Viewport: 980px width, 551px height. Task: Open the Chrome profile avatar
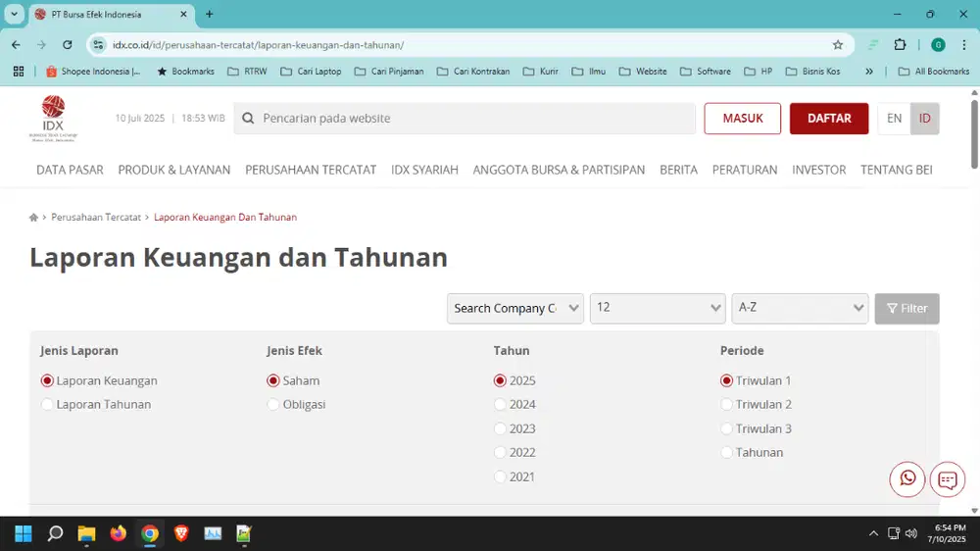click(938, 45)
